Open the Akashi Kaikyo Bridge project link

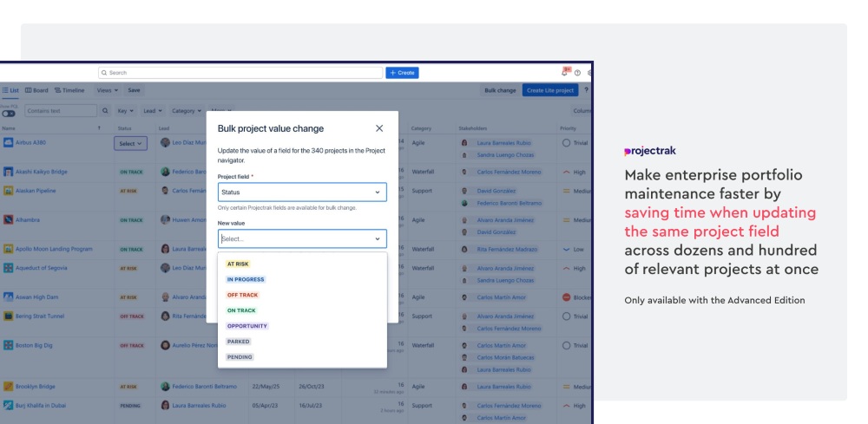point(42,172)
